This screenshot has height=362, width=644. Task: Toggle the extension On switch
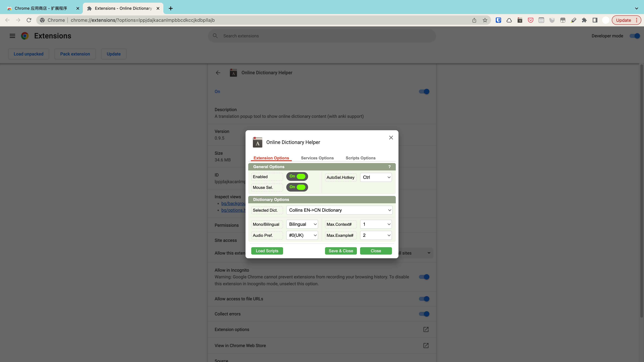coord(424,92)
